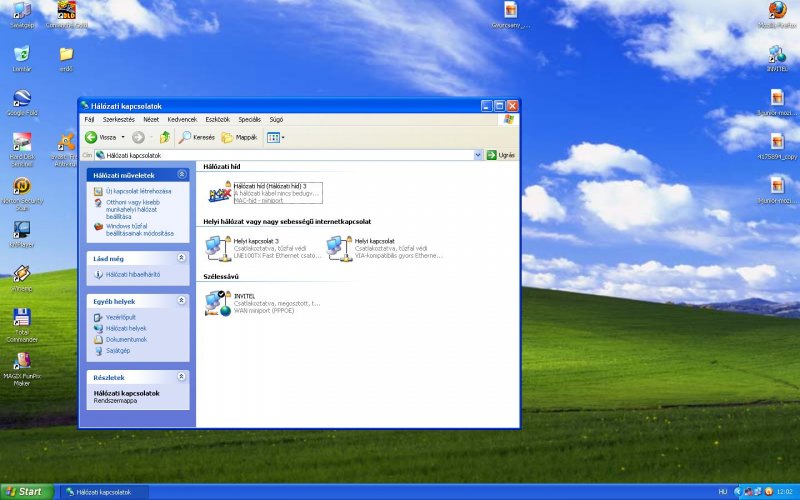
Task: Open Hálózati helyek link
Action: 126,329
